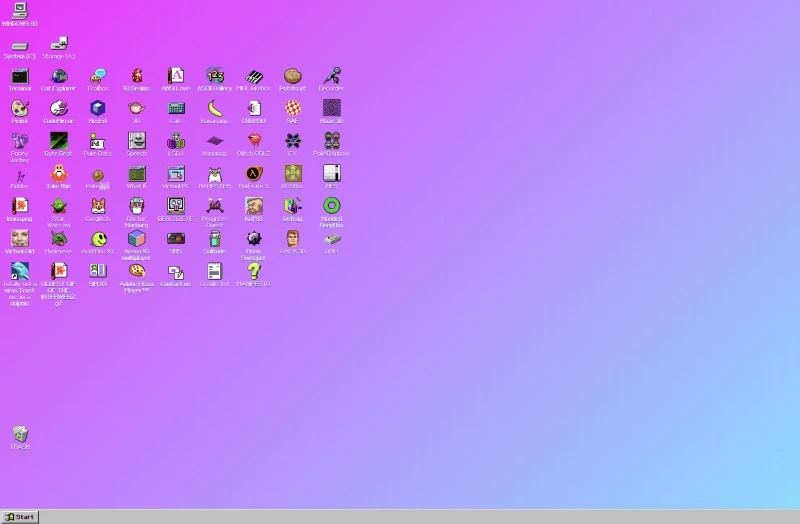Screen dimensions: 800x524
Task: Launch Progress Quest icon
Action: [215, 206]
